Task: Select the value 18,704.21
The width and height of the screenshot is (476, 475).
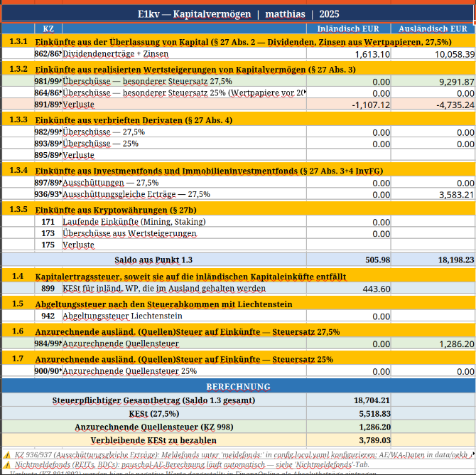Action: tap(349, 400)
